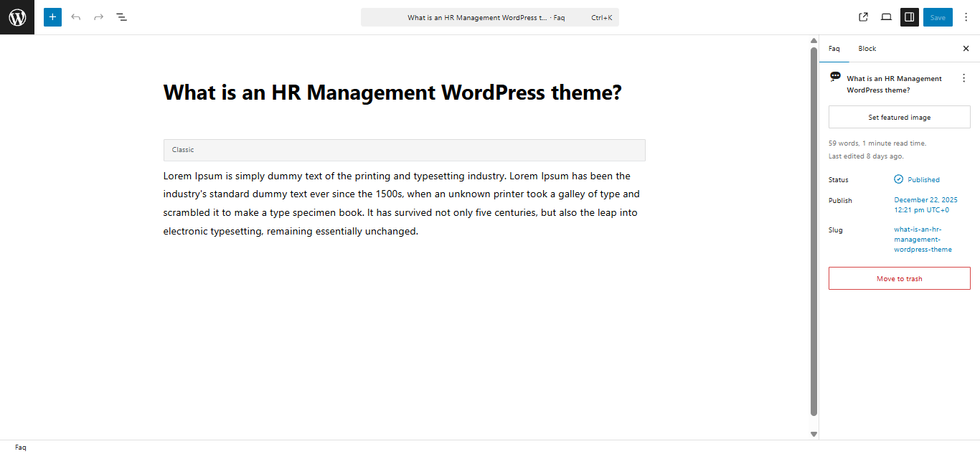Open View Faq in new tab icon
The width and height of the screenshot is (980, 454).
(863, 17)
